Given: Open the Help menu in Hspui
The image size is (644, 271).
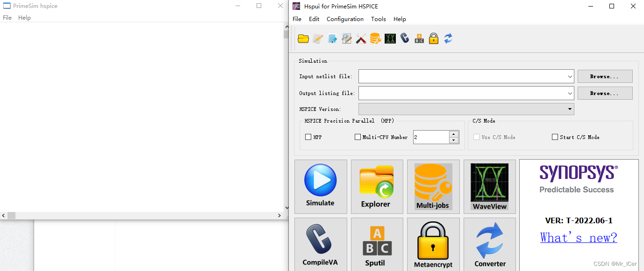Looking at the screenshot, I should coord(400,19).
